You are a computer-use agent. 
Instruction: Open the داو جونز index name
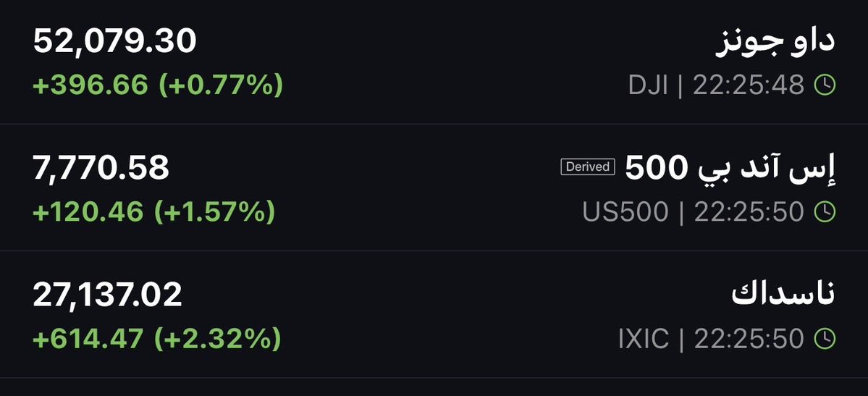(775, 42)
